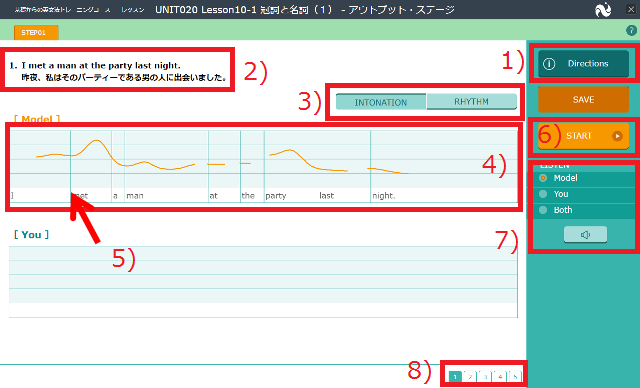
Task: Click the speaker playback icon button
Action: click(x=585, y=235)
